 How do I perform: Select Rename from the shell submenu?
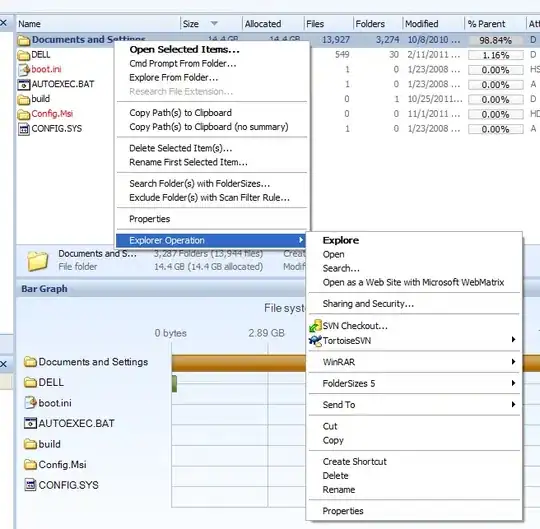[x=414, y=490]
